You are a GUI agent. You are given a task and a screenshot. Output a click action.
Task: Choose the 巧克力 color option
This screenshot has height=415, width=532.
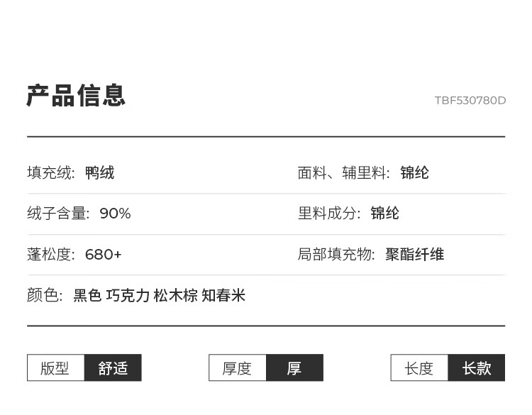pos(128,296)
